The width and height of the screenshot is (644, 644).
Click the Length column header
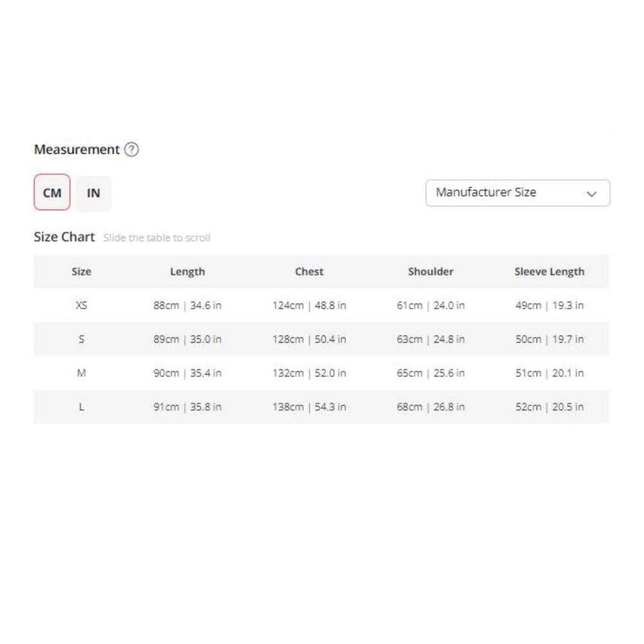187,271
